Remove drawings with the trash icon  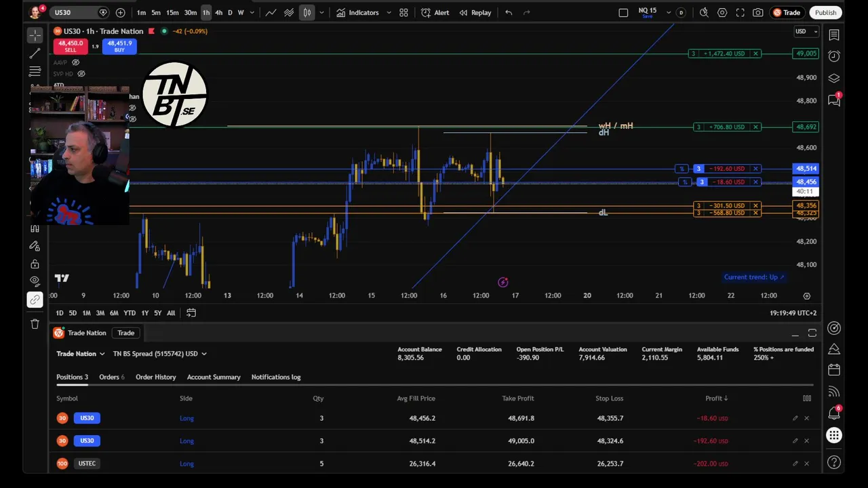(x=35, y=324)
